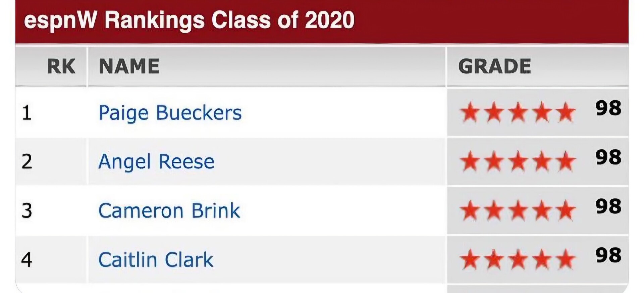Screen dimensions: 644x293
Task: Click the NAME column header
Action: pos(129,66)
